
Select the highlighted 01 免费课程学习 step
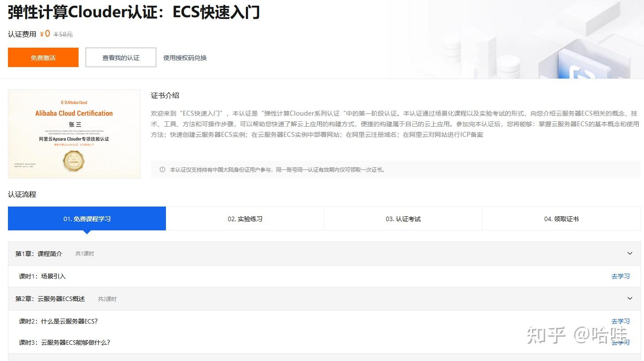pos(87,218)
